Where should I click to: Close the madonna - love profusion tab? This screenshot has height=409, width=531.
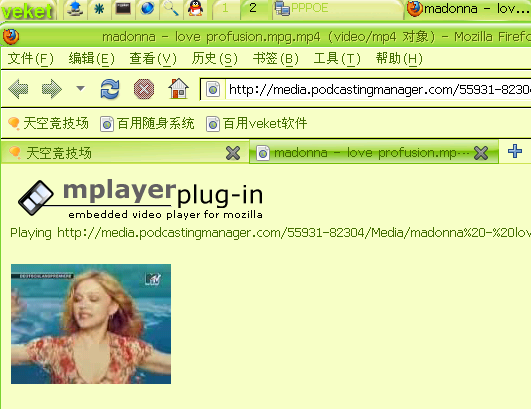pyautogui.click(x=481, y=153)
